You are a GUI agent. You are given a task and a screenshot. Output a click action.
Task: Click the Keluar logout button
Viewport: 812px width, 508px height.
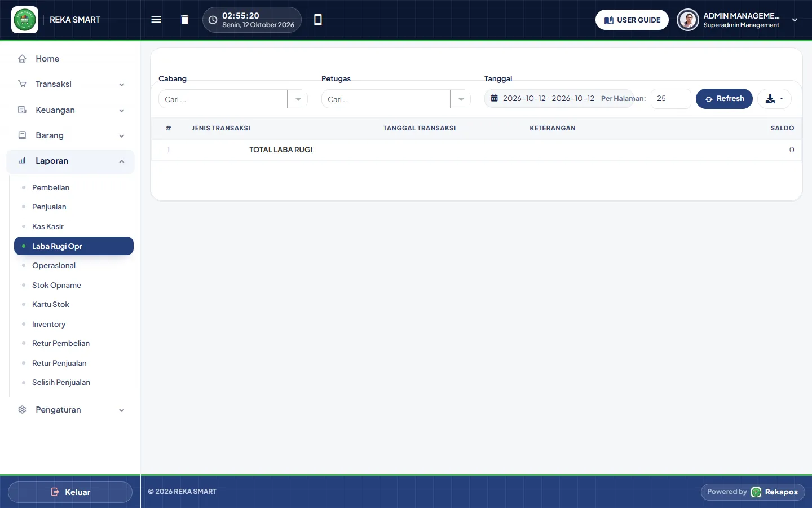point(70,492)
